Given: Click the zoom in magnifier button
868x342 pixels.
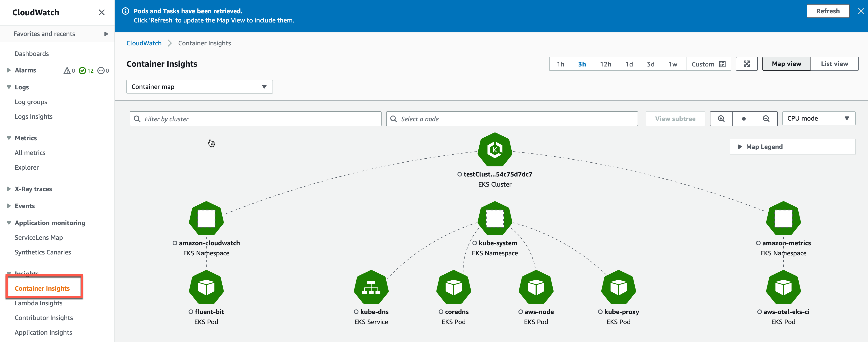Looking at the screenshot, I should [x=721, y=119].
